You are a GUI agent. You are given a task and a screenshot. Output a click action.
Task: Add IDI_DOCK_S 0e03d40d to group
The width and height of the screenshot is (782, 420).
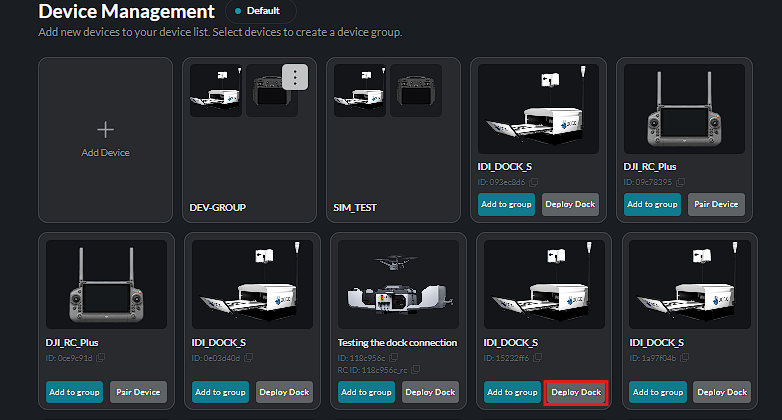(220, 392)
